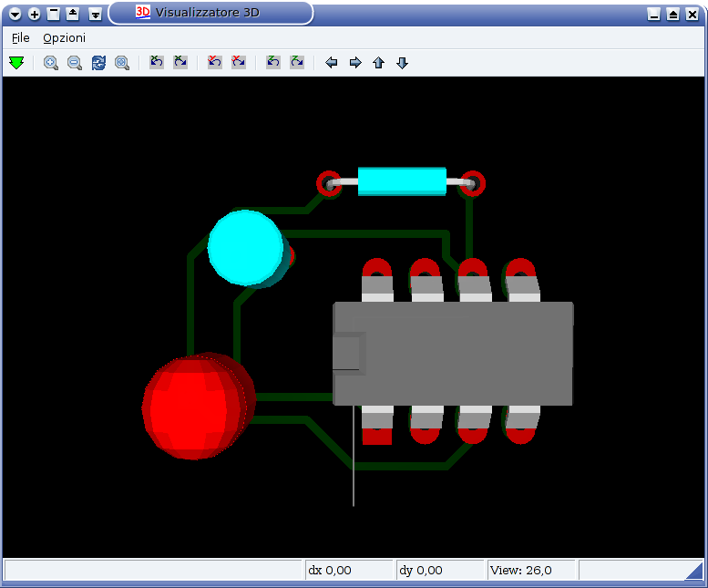Rotate Y counter-clockwise icon
Screen dimensions: 708x588
click(215, 62)
